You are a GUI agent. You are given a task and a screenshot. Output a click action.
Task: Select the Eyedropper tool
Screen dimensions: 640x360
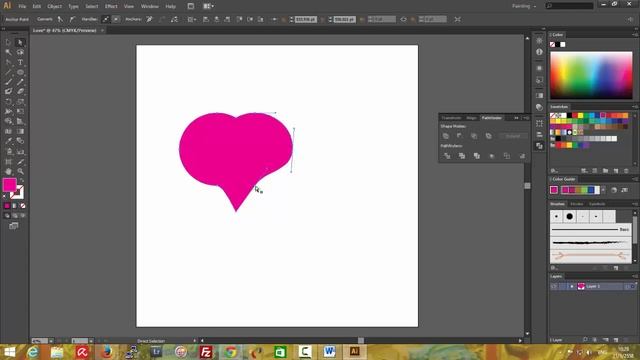8,141
